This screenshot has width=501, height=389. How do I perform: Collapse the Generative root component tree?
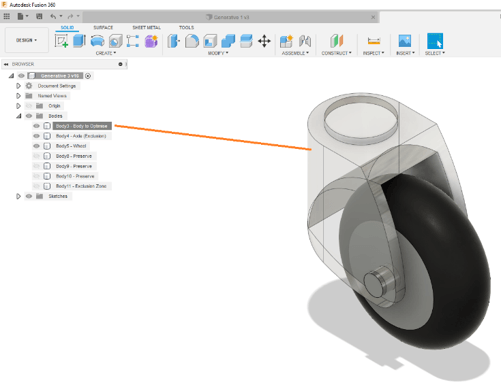click(x=11, y=76)
